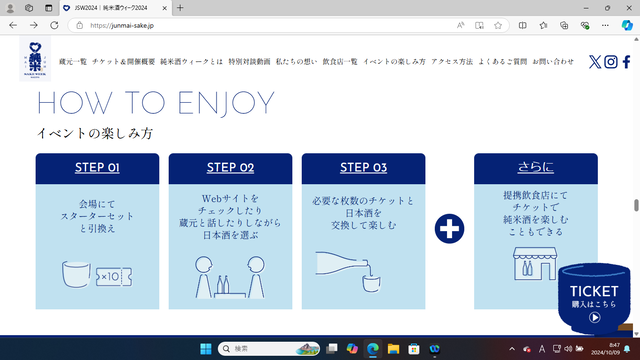Open the X (Twitter) social link
The height and width of the screenshot is (360, 640).
[595, 62]
